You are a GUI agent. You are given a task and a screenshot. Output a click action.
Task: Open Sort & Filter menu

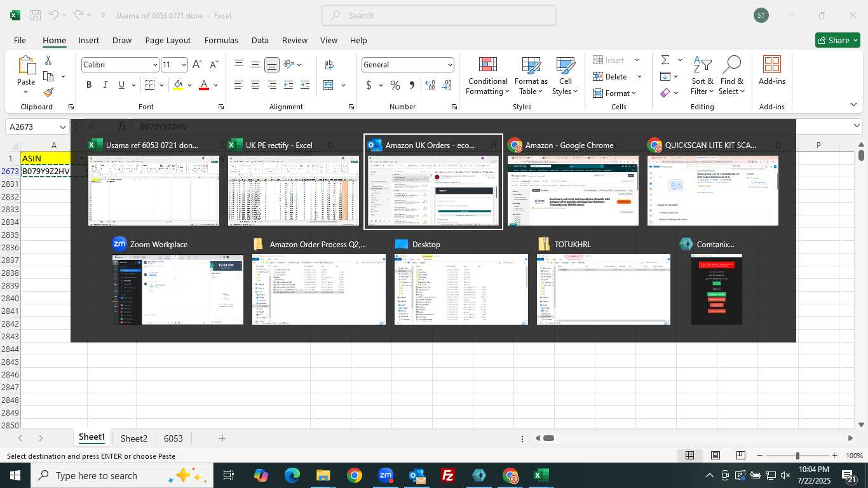(x=702, y=76)
